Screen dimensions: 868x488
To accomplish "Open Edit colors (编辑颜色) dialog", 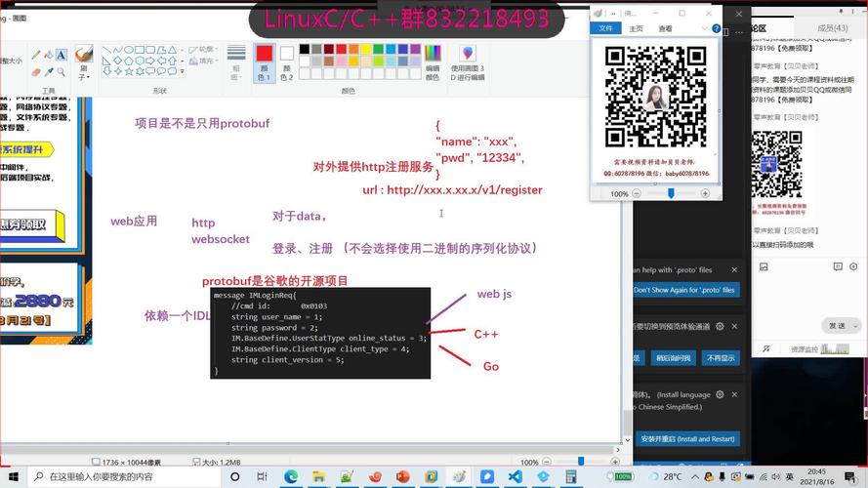I will tap(433, 61).
